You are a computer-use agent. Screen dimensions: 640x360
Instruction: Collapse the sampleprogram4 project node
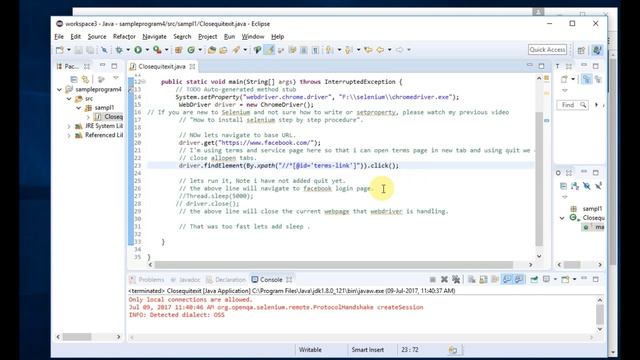60,89
